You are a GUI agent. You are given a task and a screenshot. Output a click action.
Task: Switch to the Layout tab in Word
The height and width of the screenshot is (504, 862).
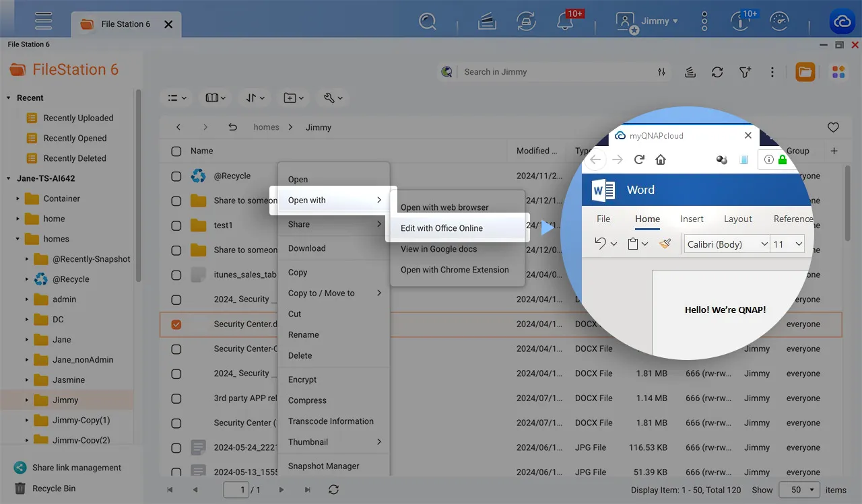tap(737, 219)
